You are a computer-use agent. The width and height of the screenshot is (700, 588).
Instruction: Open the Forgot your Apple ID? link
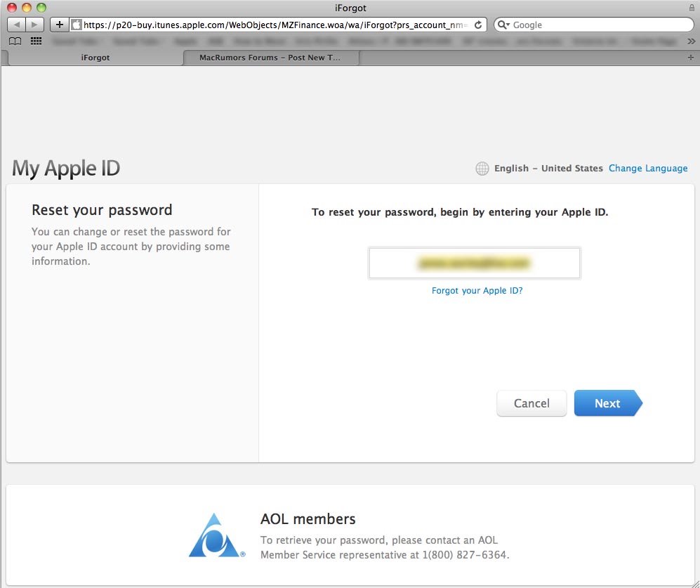(x=477, y=290)
